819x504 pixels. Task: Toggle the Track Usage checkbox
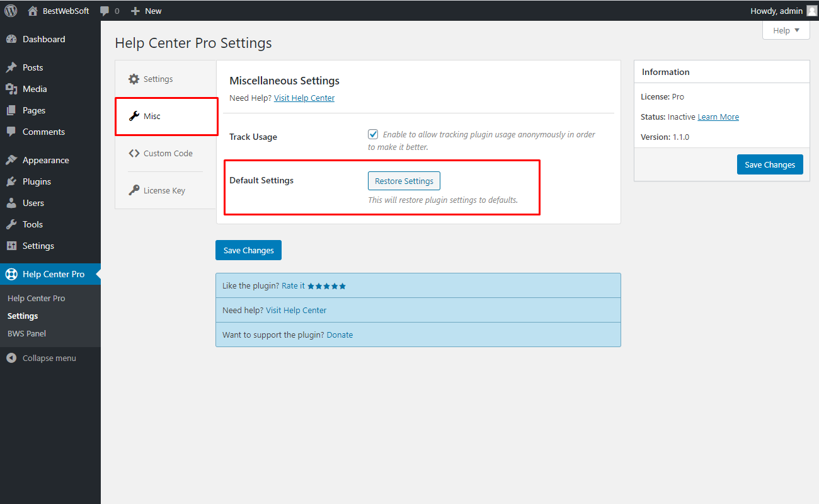(373, 134)
